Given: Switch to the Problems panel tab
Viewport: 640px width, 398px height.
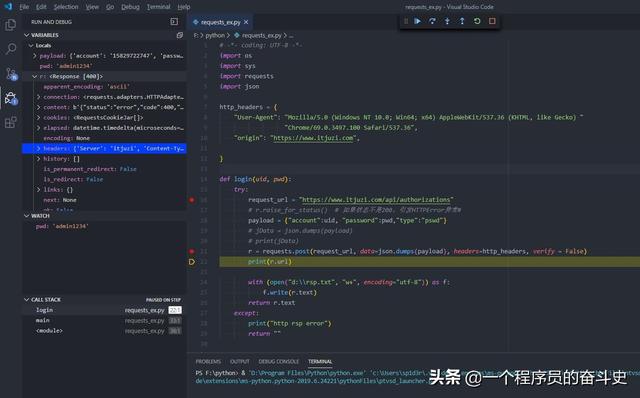Looking at the screenshot, I should click(x=208, y=362).
